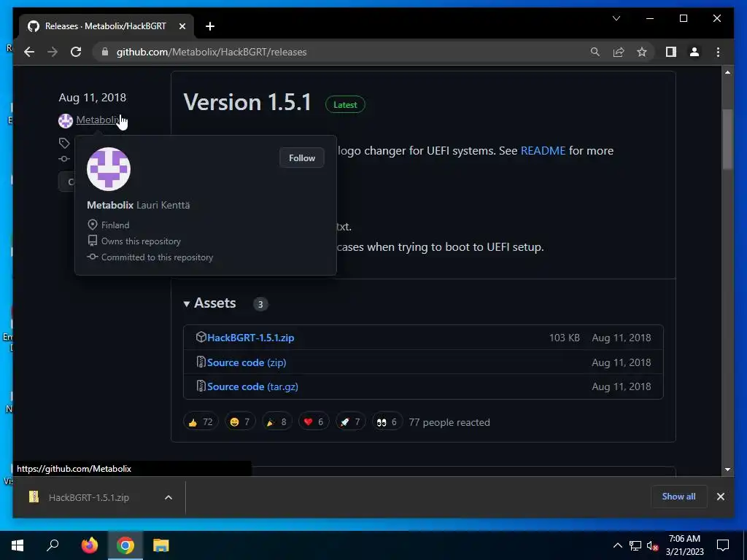Click the scrollbar up arrow
This screenshot has width=747, height=560.
tap(727, 72)
